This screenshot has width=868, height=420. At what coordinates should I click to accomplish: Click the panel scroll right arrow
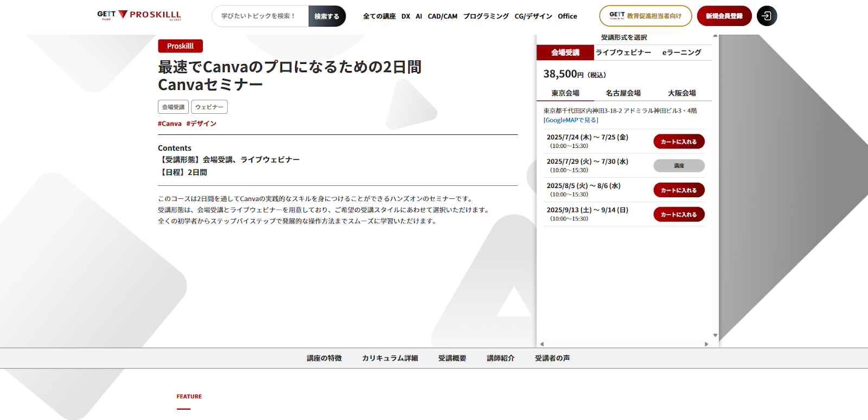point(706,344)
